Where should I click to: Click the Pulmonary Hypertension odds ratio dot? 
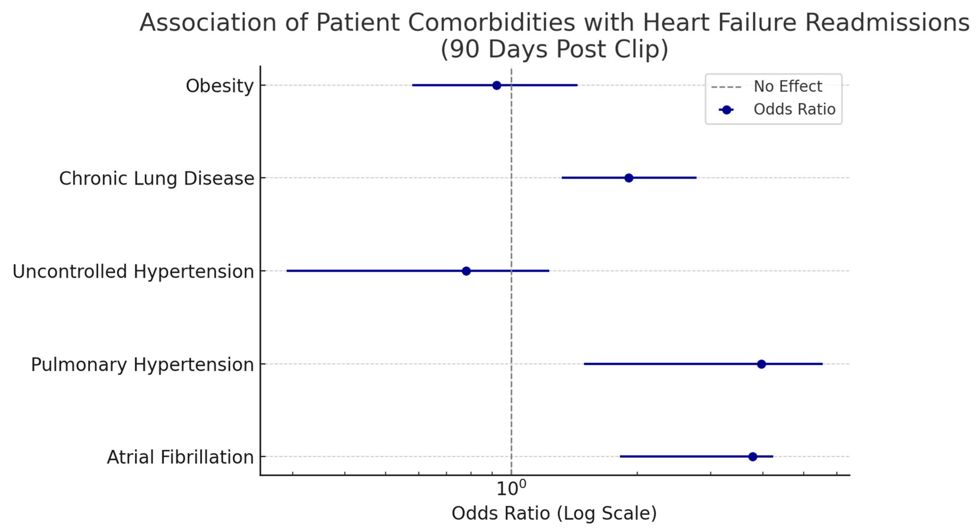[761, 364]
